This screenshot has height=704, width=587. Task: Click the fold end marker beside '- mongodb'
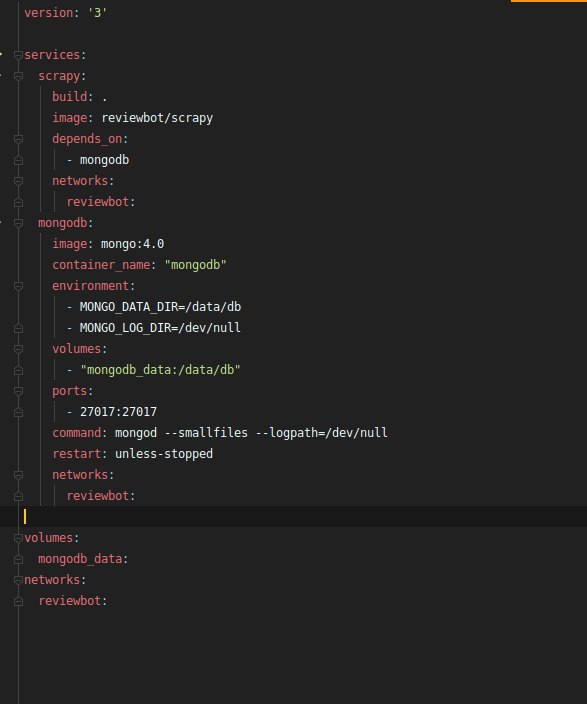click(18, 160)
